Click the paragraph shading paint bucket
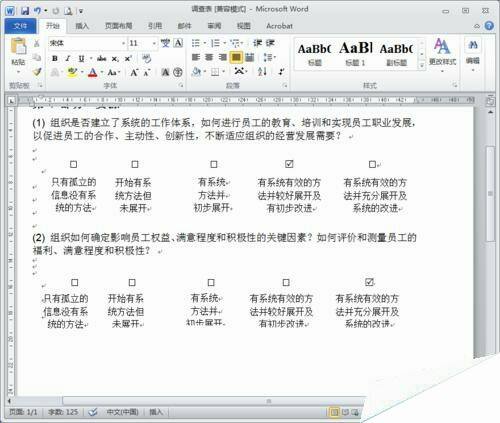 coord(197,71)
